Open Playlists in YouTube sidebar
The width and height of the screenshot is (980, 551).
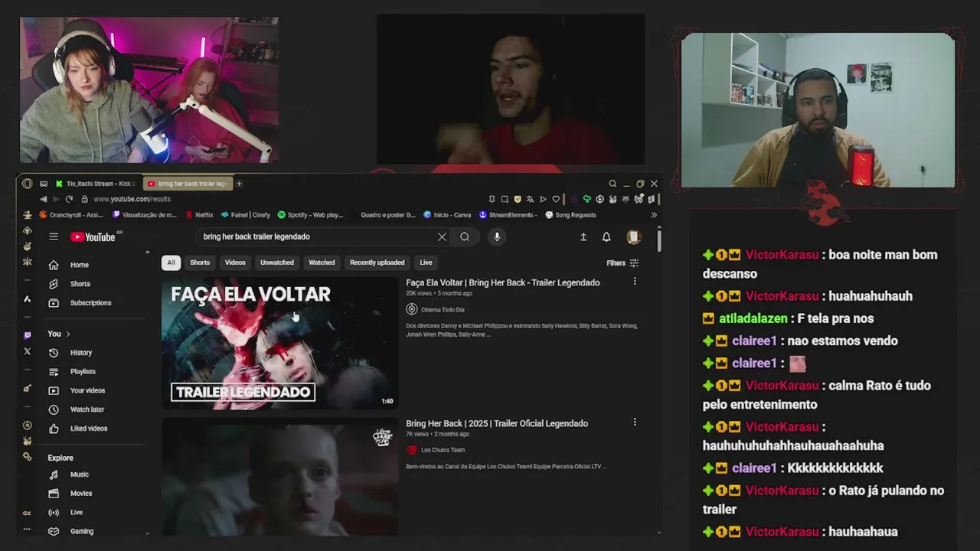tap(83, 372)
